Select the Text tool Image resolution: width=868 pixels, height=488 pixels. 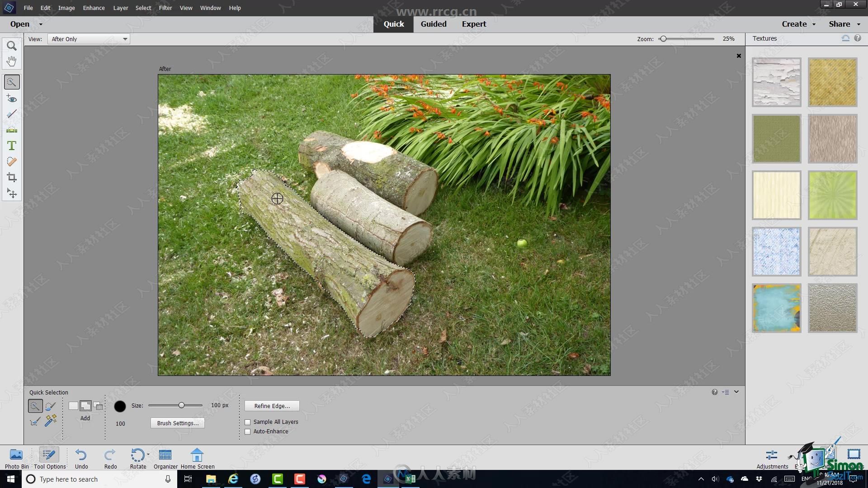11,145
